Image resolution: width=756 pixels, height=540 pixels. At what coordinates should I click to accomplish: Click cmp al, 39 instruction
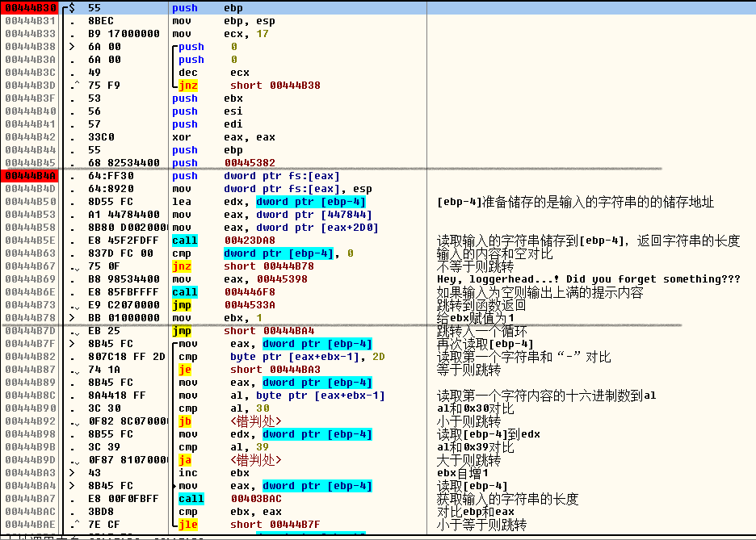tap(224, 447)
